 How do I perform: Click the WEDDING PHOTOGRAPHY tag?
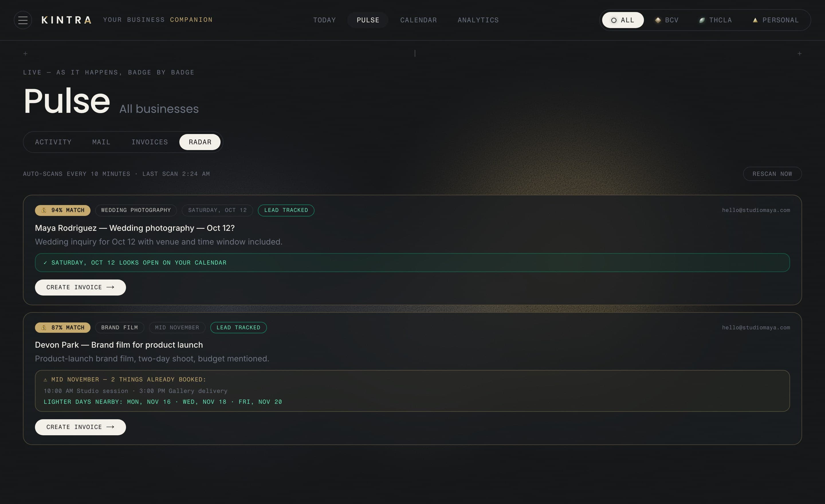pyautogui.click(x=136, y=210)
